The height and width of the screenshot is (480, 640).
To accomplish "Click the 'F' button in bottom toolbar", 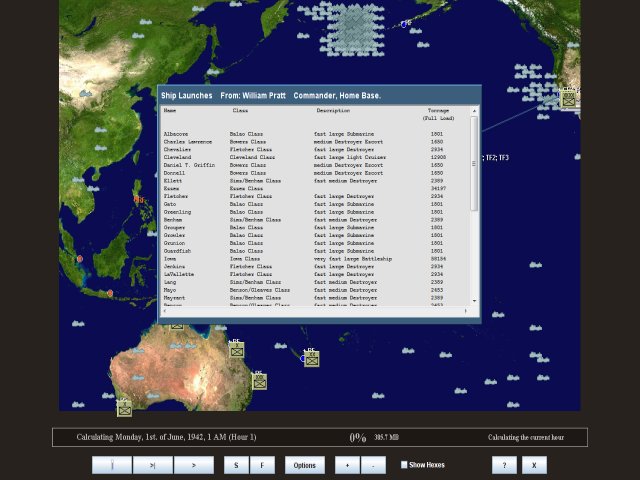I will (x=262, y=465).
